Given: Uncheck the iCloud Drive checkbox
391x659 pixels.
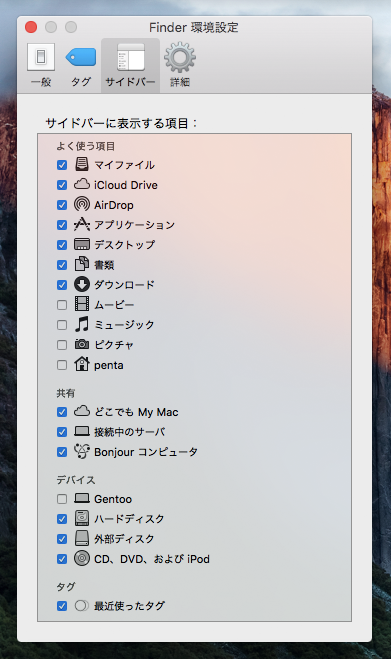Looking at the screenshot, I should [62, 185].
